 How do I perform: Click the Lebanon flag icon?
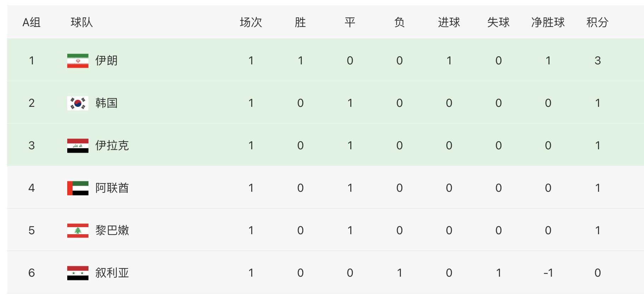click(x=78, y=230)
